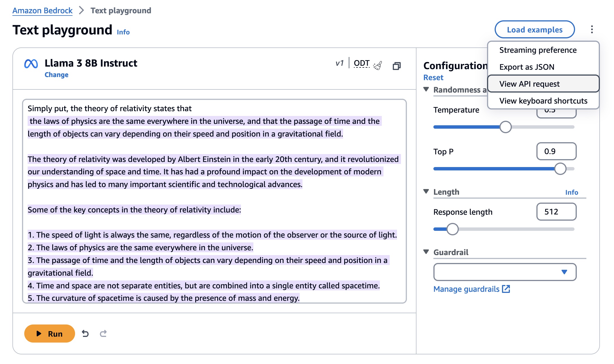The image size is (614, 364).
Task: Click the Top P slider handle
Action: (560, 169)
